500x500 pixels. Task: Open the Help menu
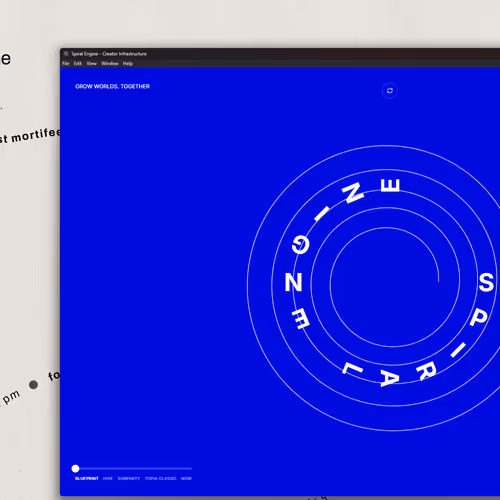coord(128,63)
